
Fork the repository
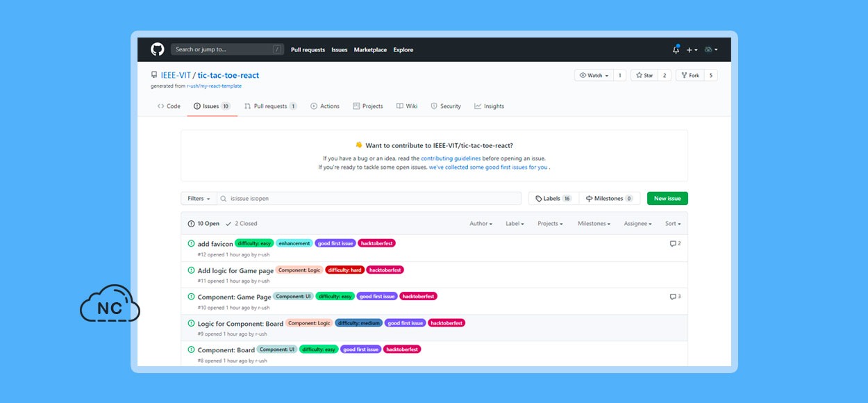click(690, 75)
